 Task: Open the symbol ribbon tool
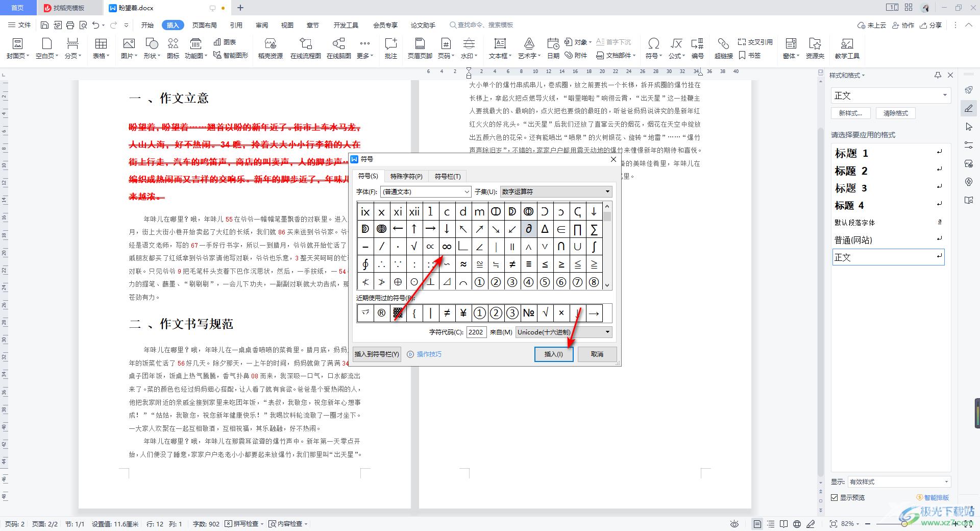pos(653,49)
